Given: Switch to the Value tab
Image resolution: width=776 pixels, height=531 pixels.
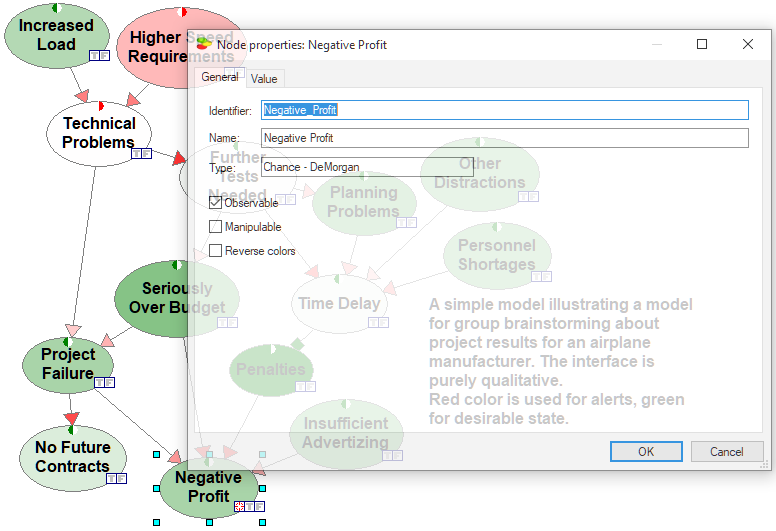Looking at the screenshot, I should (x=264, y=79).
